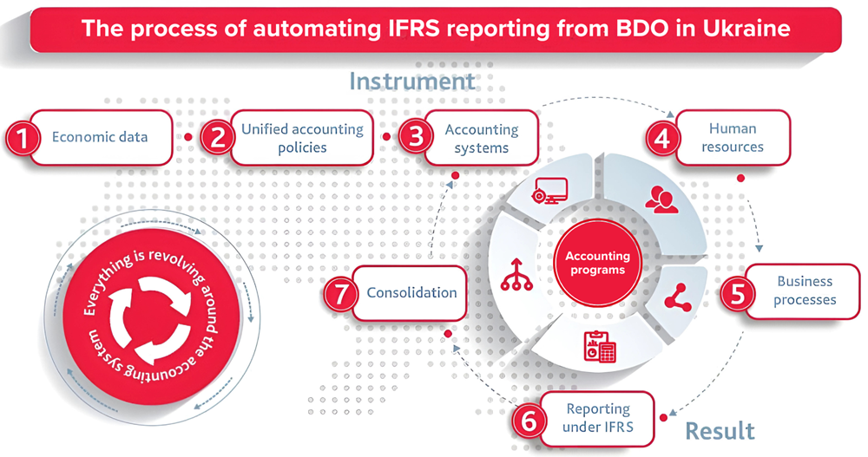The image size is (868, 457).
Task: Click the red number 4 badge
Action: coord(662,139)
